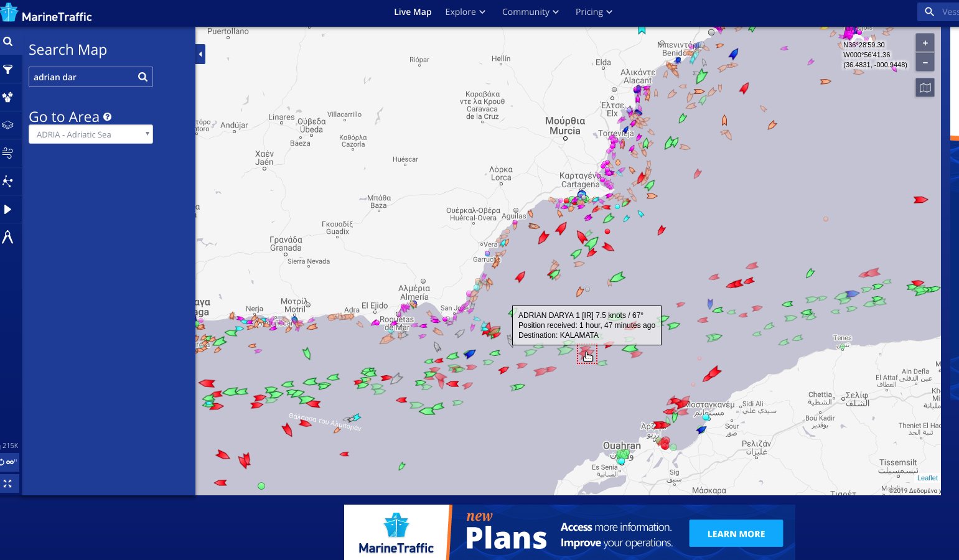Click the LEARN MORE banner button
Viewport: 959px width, 560px height.
click(736, 534)
